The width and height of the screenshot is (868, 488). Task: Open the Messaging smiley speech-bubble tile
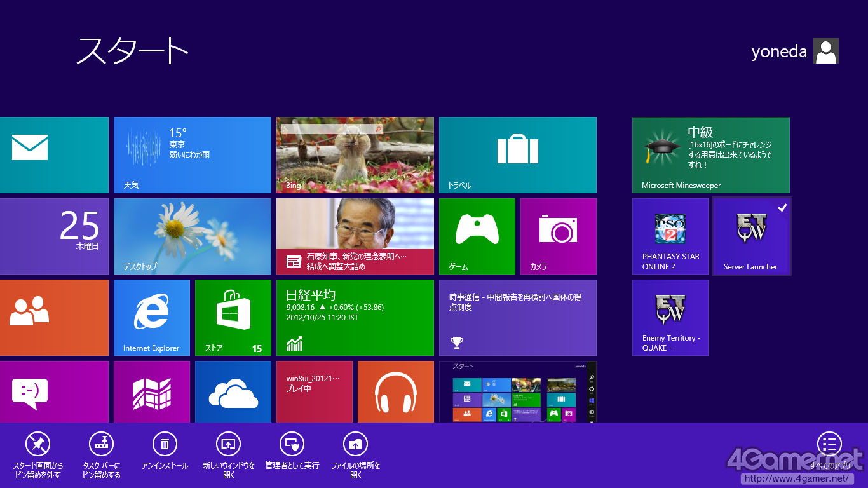pos(54,391)
